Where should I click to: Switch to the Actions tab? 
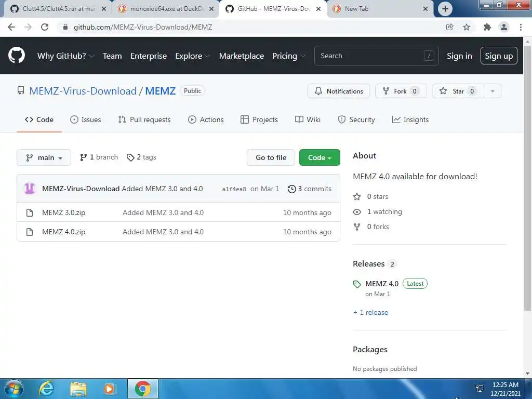206,119
